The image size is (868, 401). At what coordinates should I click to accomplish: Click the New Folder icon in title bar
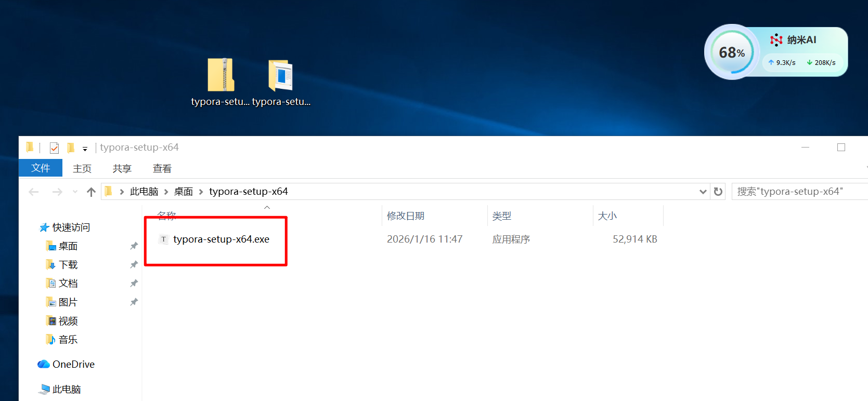point(71,148)
